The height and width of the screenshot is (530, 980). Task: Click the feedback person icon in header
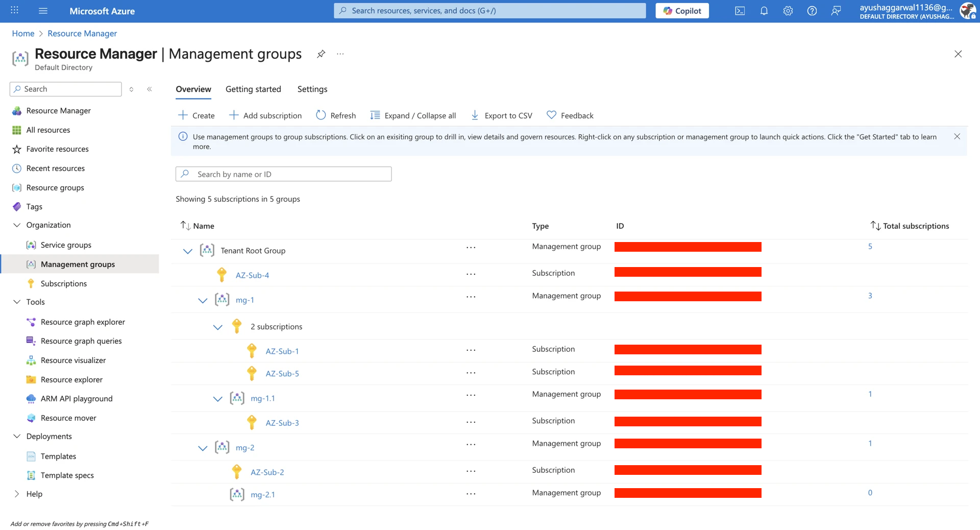(x=836, y=11)
